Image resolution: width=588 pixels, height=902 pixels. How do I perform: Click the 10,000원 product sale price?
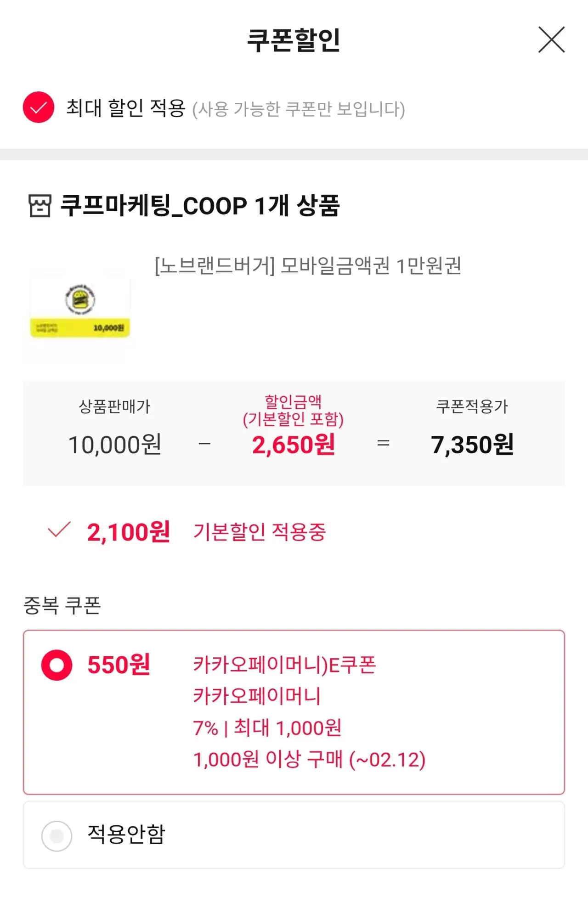(x=115, y=445)
